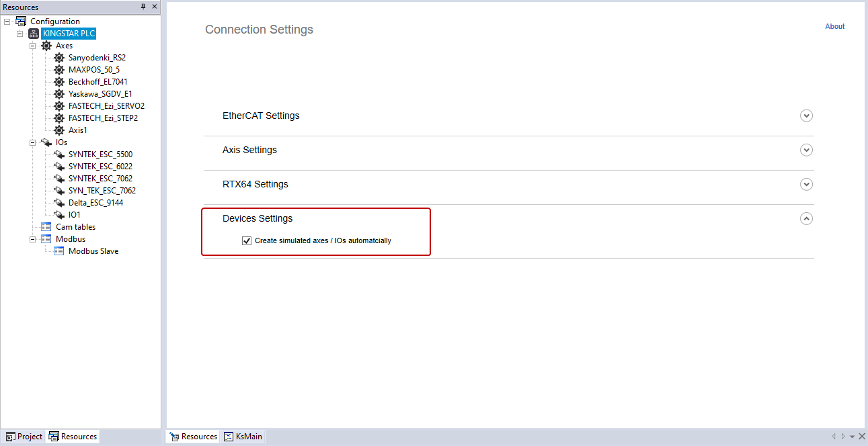Collapse the Axes tree node

click(32, 46)
